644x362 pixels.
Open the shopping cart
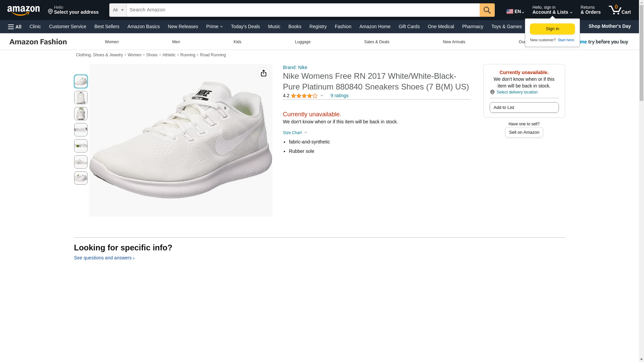(620, 10)
